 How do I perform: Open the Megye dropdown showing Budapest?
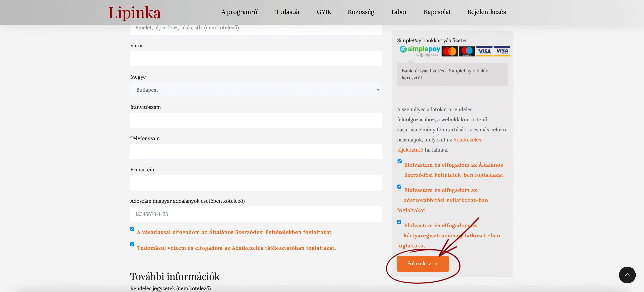(256, 90)
